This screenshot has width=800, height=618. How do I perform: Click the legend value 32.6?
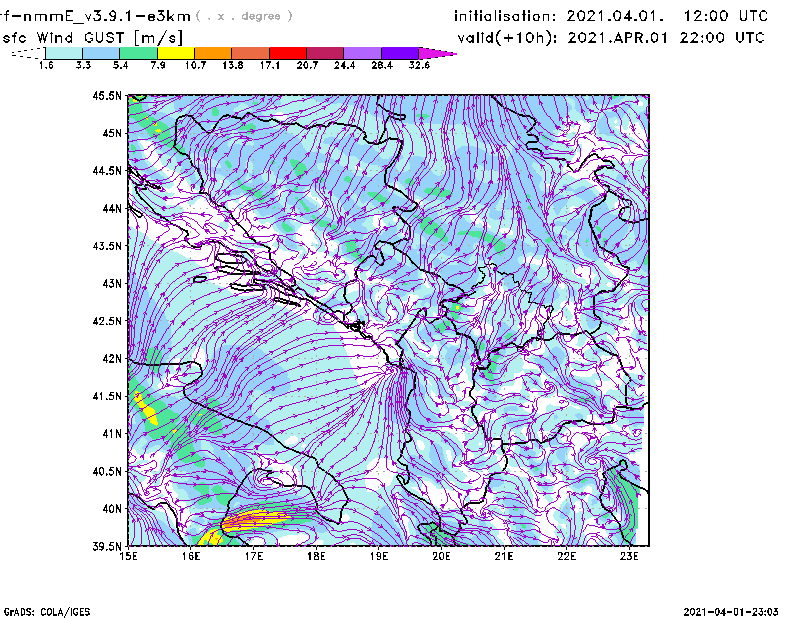tap(419, 65)
